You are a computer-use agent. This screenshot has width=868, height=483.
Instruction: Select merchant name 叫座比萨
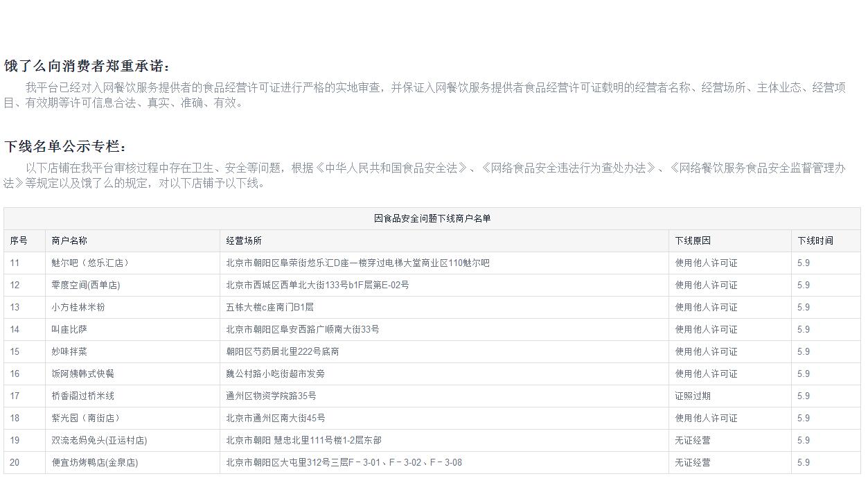69,329
